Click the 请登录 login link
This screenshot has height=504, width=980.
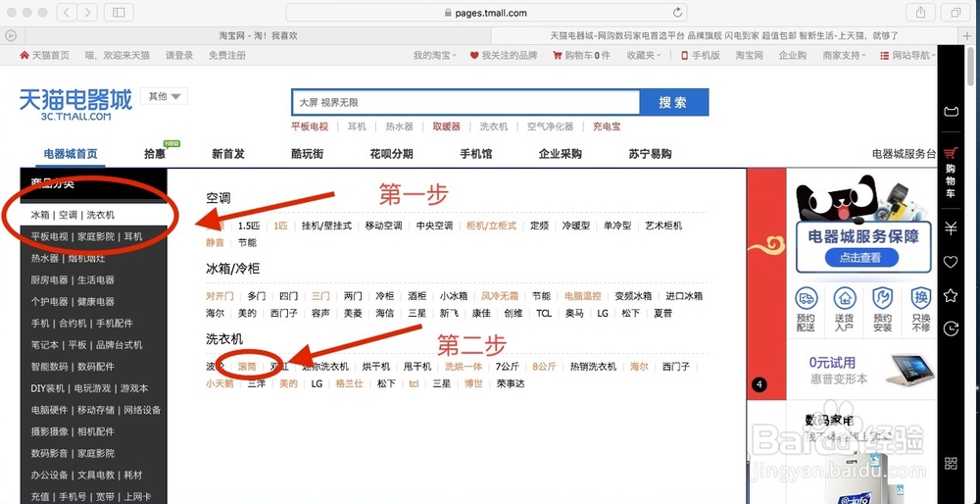tap(179, 55)
